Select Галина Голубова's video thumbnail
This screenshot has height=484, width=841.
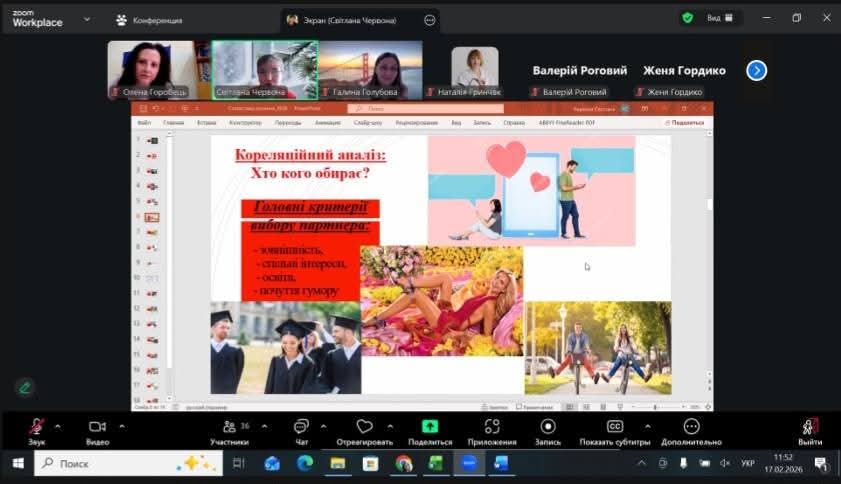(x=370, y=69)
